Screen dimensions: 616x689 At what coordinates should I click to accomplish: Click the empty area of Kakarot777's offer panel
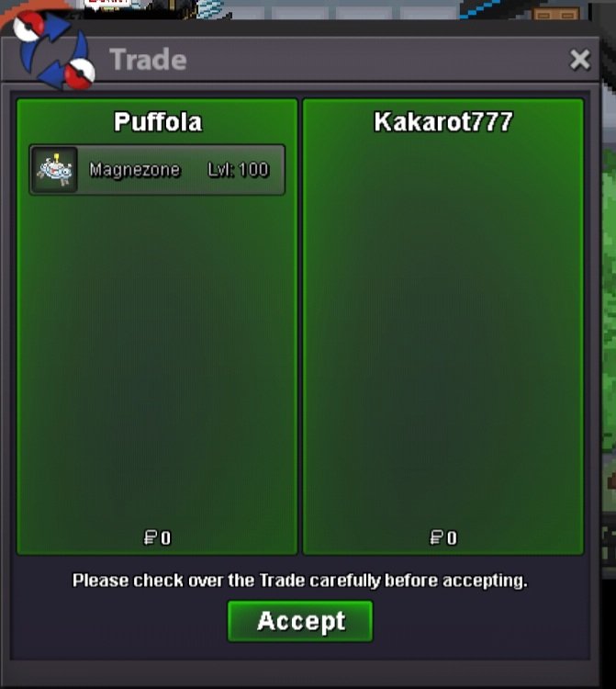pos(443,330)
